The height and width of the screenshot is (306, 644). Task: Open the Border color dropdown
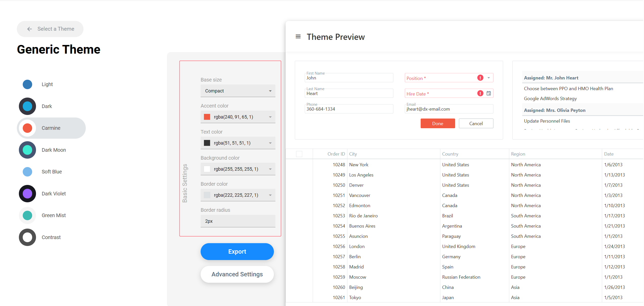point(270,195)
